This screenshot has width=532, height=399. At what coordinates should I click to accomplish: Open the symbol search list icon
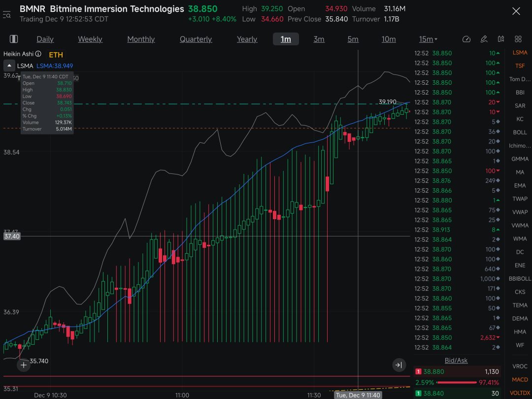(6, 15)
